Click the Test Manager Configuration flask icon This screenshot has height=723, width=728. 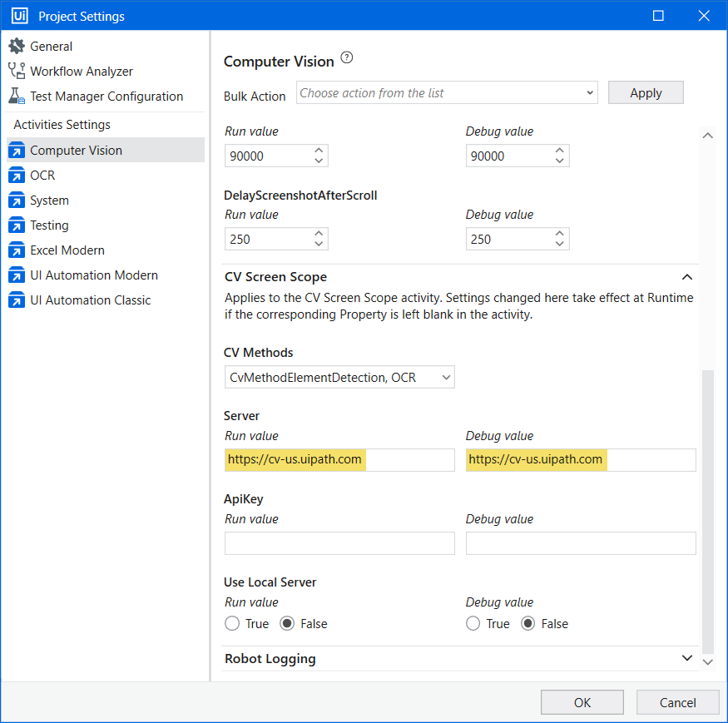(17, 97)
